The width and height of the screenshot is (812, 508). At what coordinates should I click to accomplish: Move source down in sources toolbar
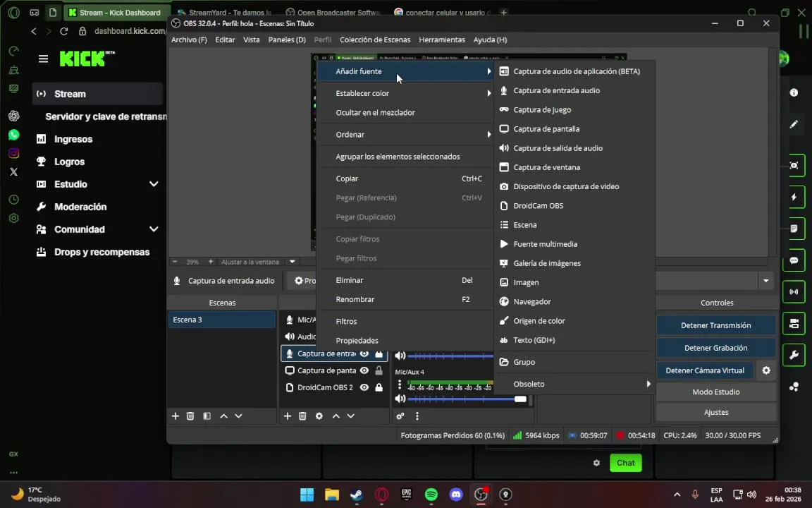(x=350, y=416)
